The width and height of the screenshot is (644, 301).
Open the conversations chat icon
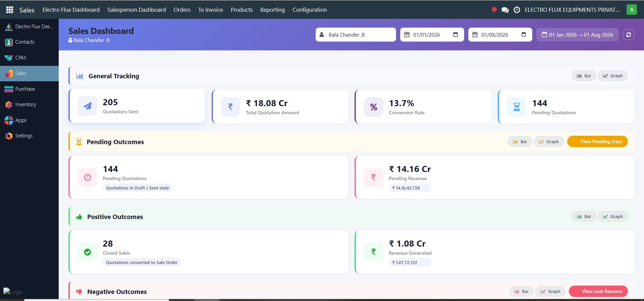[x=505, y=10]
